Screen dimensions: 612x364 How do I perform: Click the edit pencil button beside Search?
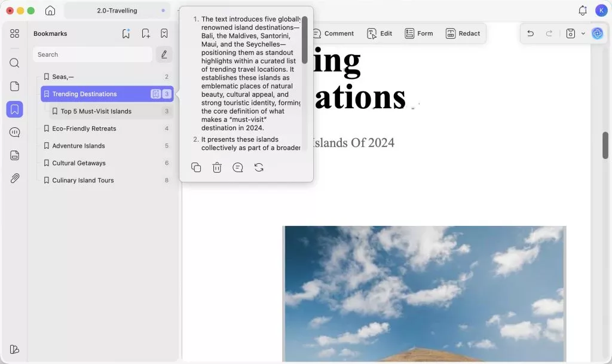[164, 54]
